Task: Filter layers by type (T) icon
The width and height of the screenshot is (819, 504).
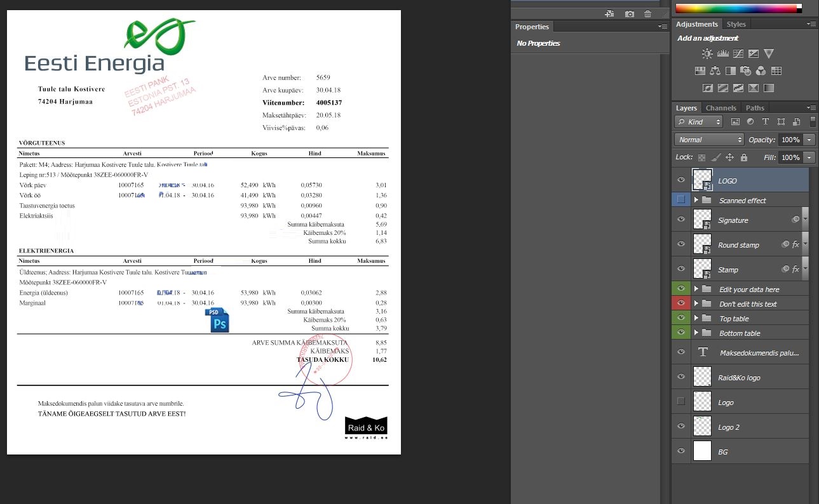Action: coord(765,122)
